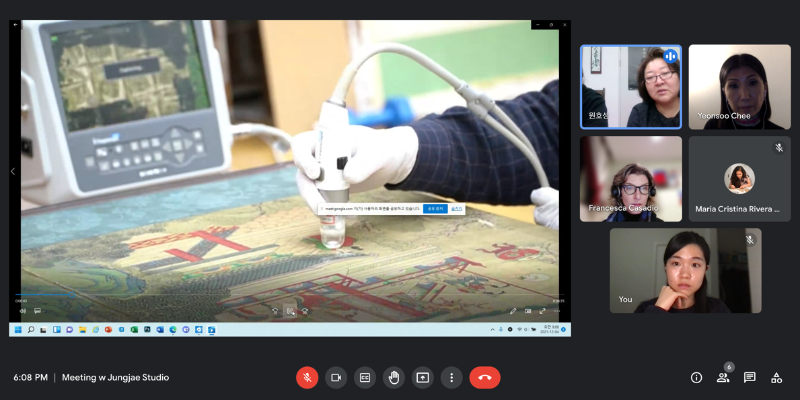Click the blue stop sharing button in banner

click(x=435, y=209)
